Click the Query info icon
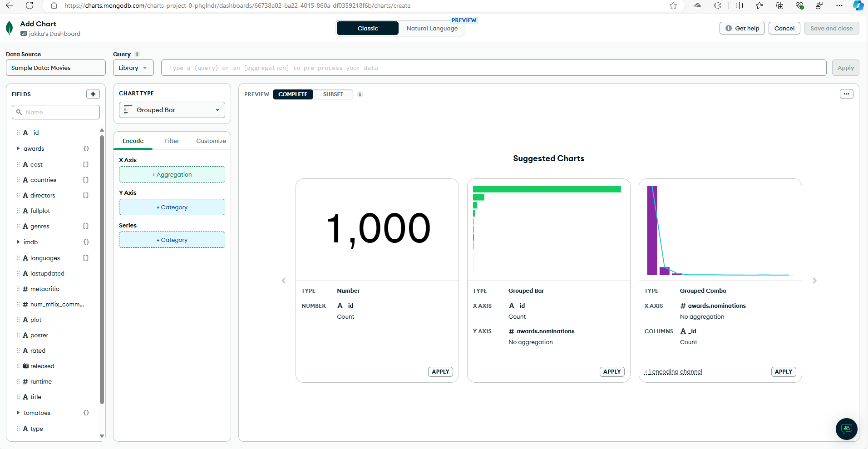Screen dimensions: 868x449 coord(137,54)
